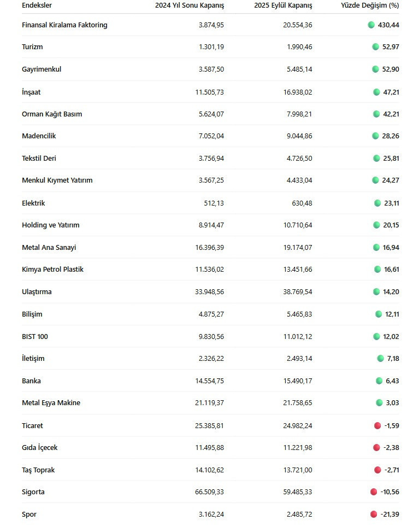The width and height of the screenshot is (413, 532).
Task: Select the Finansal Kiralama Faktoring index name
Action: pos(64,25)
